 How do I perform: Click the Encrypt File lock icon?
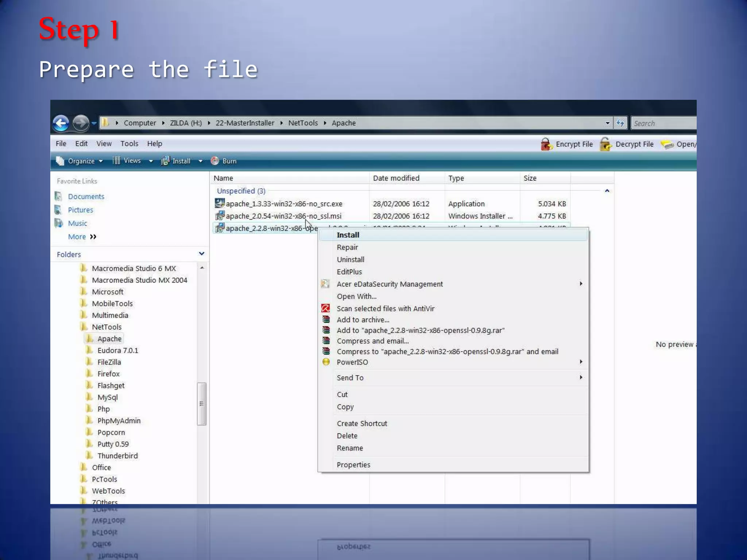(x=546, y=144)
